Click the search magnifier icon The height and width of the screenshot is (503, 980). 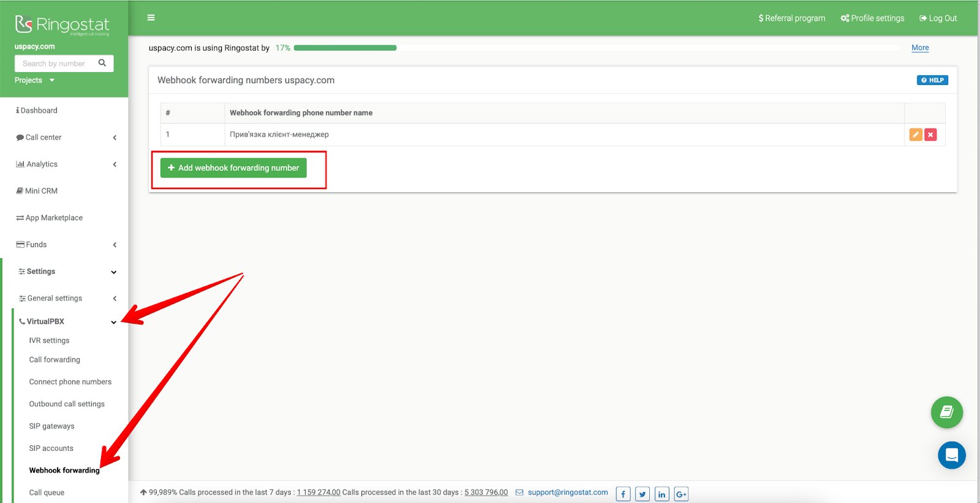click(x=102, y=63)
